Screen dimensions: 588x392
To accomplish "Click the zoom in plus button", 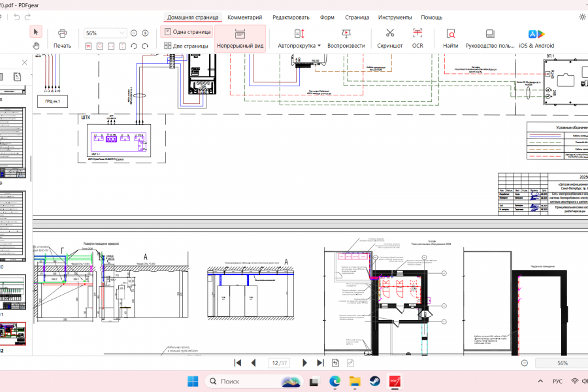I will (x=145, y=33).
